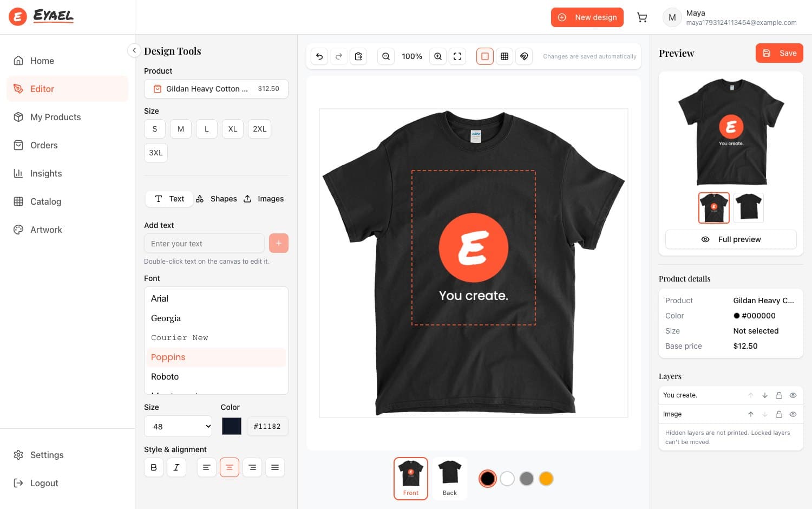The image size is (812, 509).
Task: Open the shopping cart
Action: pyautogui.click(x=642, y=17)
